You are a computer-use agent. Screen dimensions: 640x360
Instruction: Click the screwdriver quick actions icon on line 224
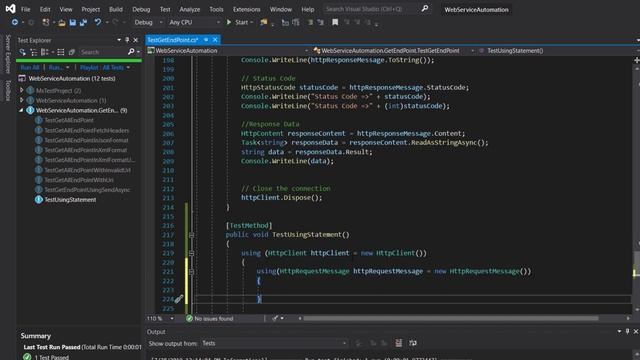point(179,299)
